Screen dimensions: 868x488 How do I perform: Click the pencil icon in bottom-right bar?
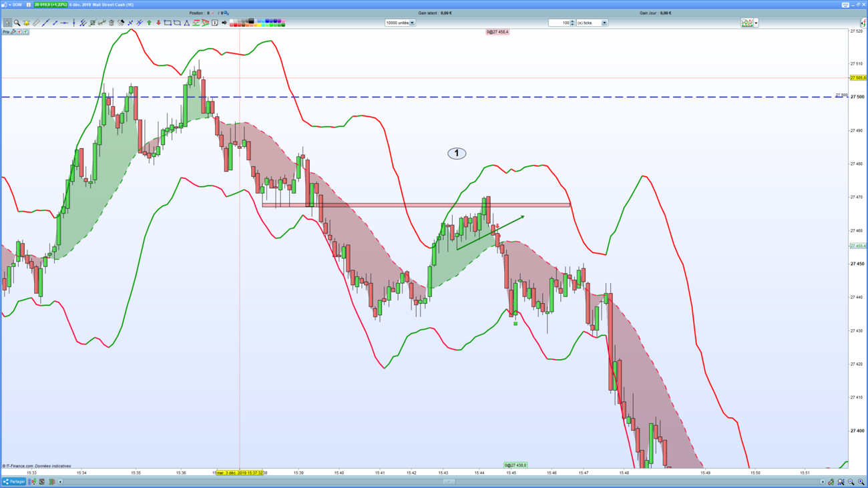pos(831,481)
